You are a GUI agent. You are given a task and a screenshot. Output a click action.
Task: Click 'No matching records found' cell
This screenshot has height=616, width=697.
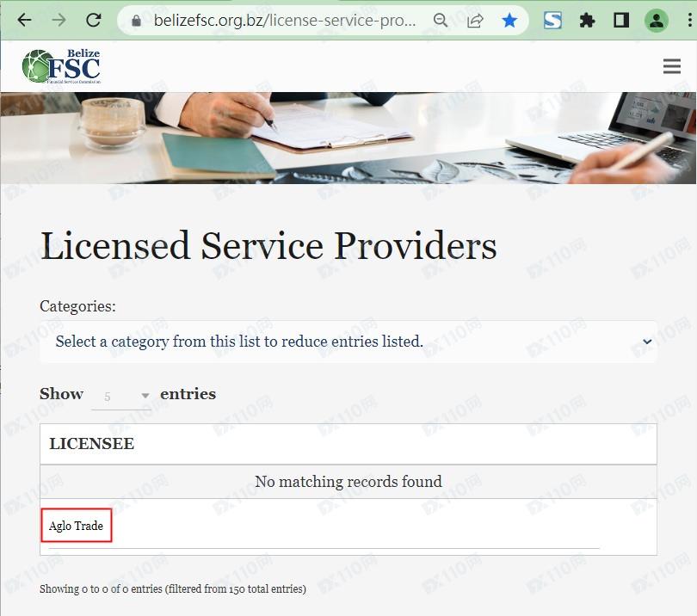tap(348, 481)
